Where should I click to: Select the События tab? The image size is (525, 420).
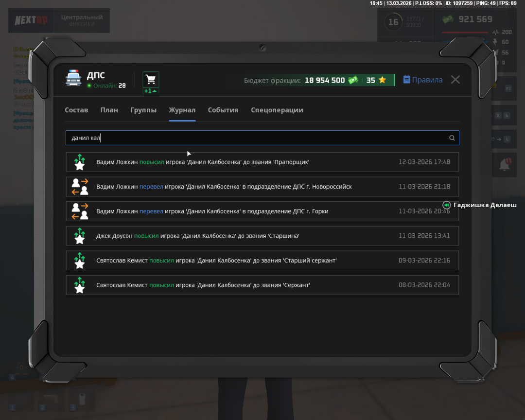click(x=223, y=110)
